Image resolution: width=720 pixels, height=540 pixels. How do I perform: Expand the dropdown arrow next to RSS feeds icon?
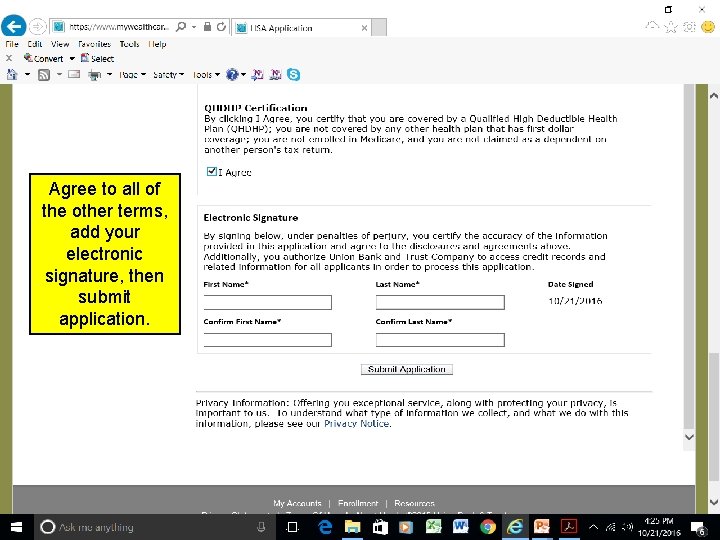coord(59,74)
